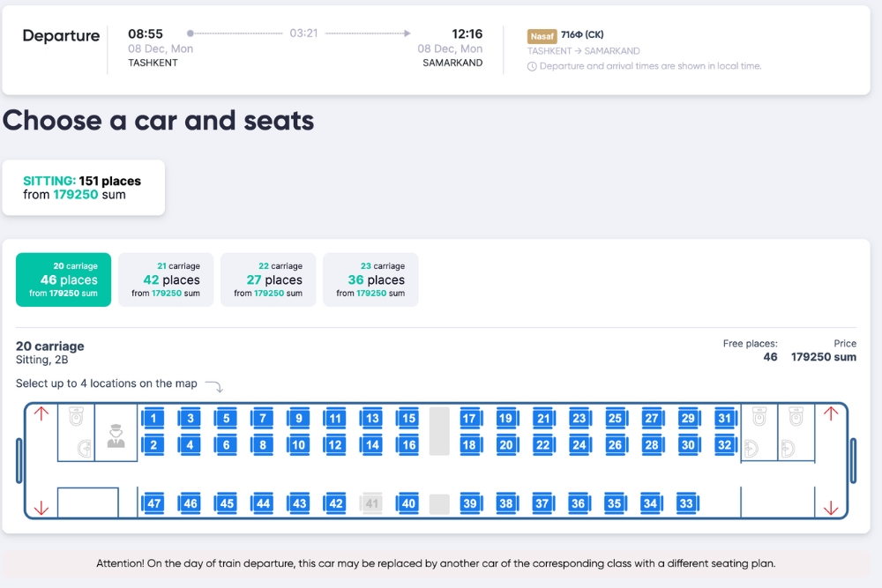Select the active 20 carriage tab
Image resolution: width=882 pixels, height=588 pixels.
pos(64,279)
